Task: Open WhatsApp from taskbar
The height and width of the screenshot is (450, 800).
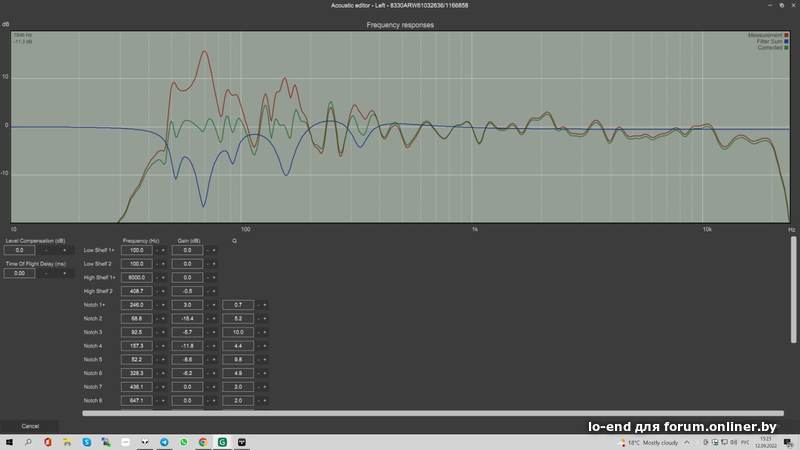Action: pyautogui.click(x=183, y=442)
